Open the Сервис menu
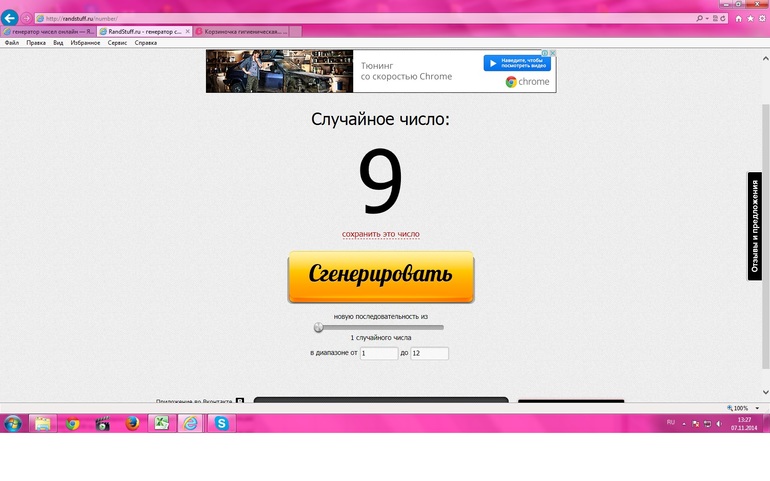Image resolution: width=770 pixels, height=481 pixels. pos(117,43)
